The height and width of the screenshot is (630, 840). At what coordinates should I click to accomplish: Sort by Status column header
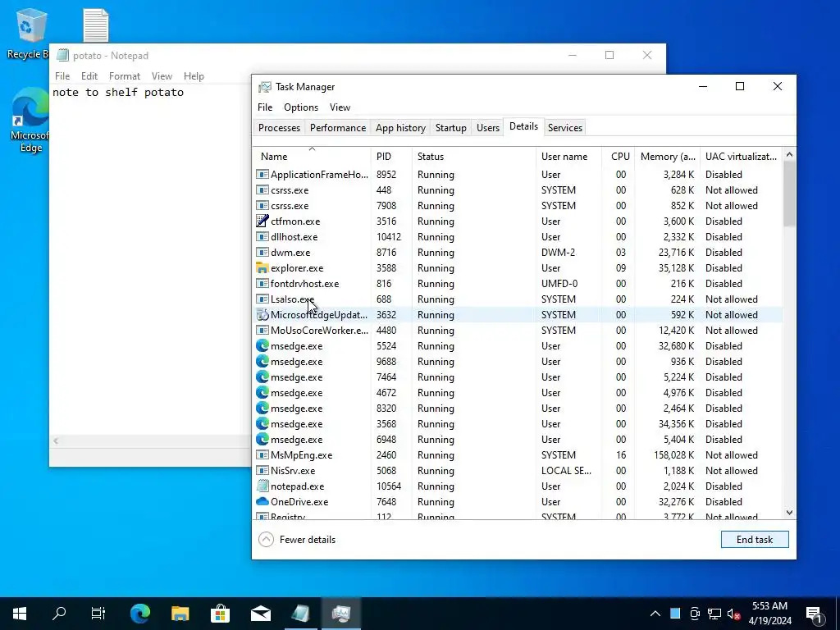click(474, 157)
